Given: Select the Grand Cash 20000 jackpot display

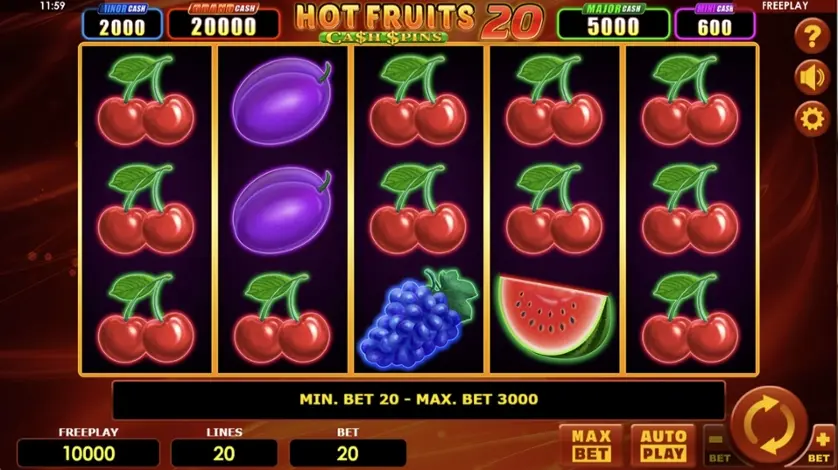Looking at the screenshot, I should (x=223, y=22).
